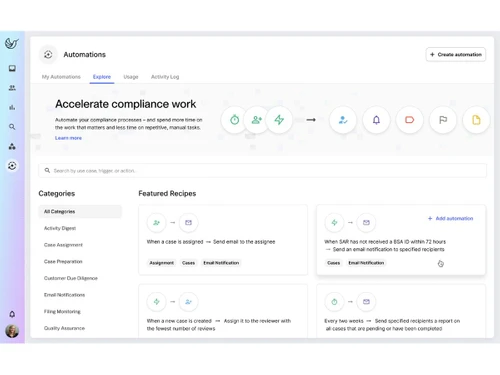500x375 pixels.
Task: Click lightning icon in SAR recipe card
Action: (334, 222)
